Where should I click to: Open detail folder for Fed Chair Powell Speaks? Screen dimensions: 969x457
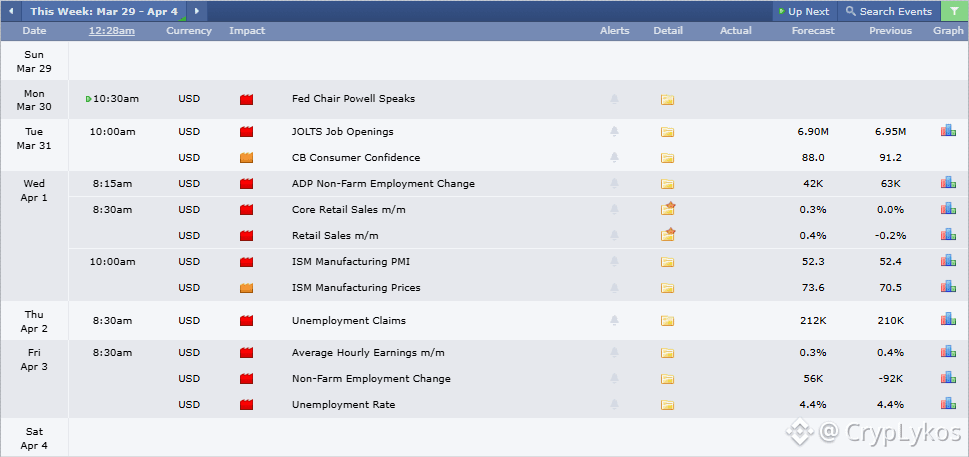coord(667,99)
